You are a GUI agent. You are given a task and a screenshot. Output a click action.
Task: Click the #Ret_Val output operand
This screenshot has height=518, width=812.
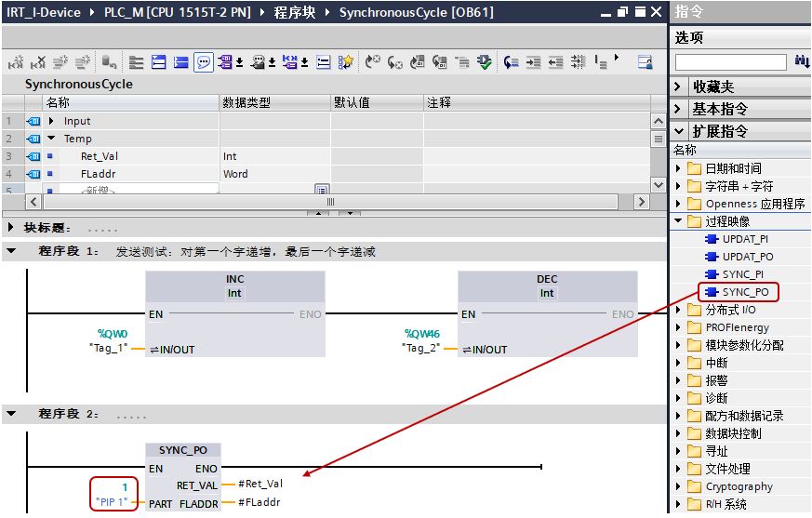[260, 484]
